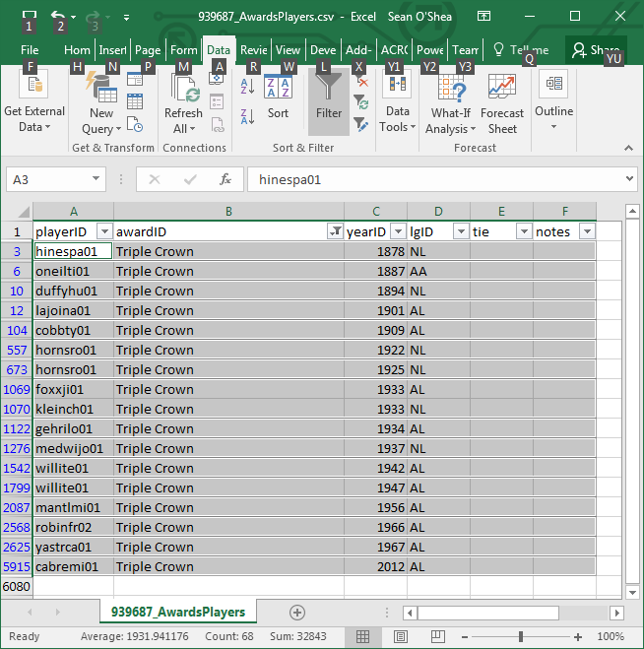This screenshot has height=649, width=644.
Task: Open Recent Sources icon
Action: pos(135,125)
